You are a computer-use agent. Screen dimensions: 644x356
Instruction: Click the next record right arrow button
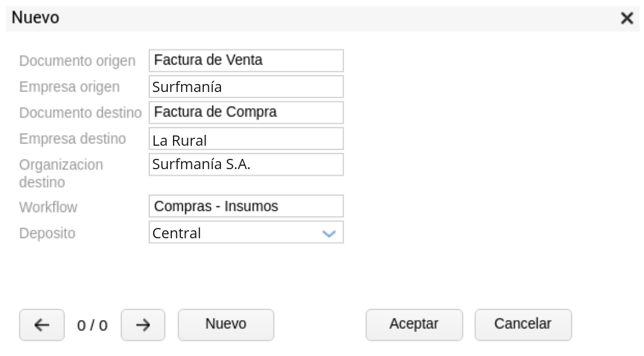pyautogui.click(x=143, y=325)
